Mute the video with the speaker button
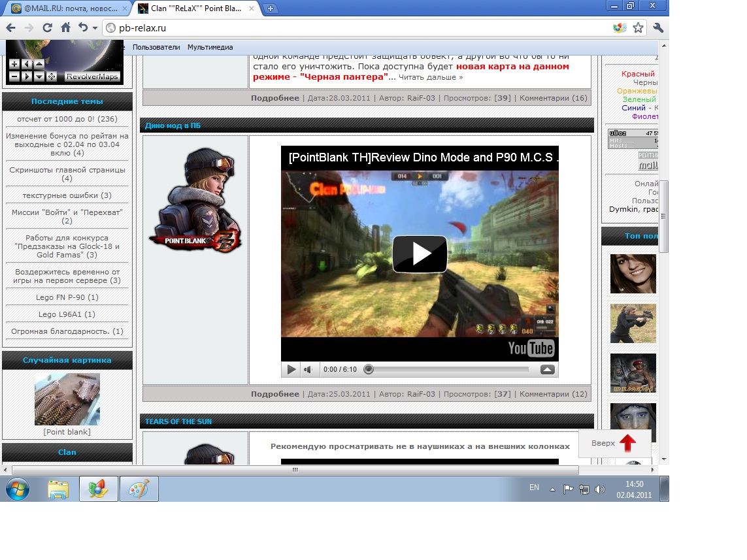This screenshot has height=560, width=747. click(x=308, y=370)
